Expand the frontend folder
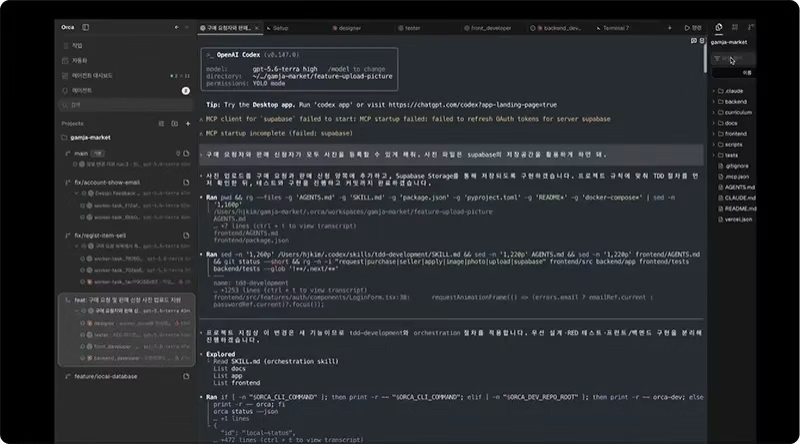This screenshot has width=800, height=444. pyautogui.click(x=733, y=134)
